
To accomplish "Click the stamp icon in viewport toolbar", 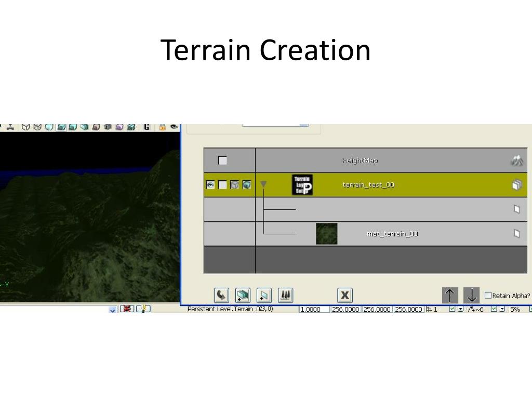I will coord(10,128).
